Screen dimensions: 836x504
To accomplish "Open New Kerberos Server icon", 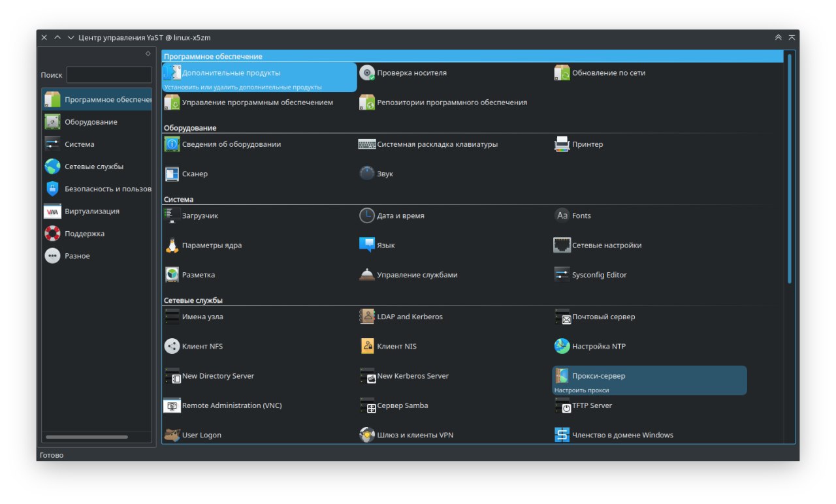I will [x=367, y=376].
